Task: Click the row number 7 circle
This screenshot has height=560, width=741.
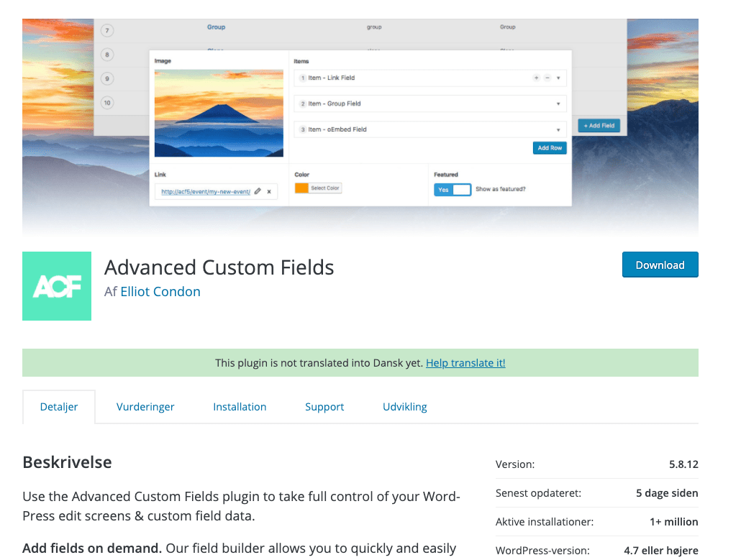Action: coord(107,31)
